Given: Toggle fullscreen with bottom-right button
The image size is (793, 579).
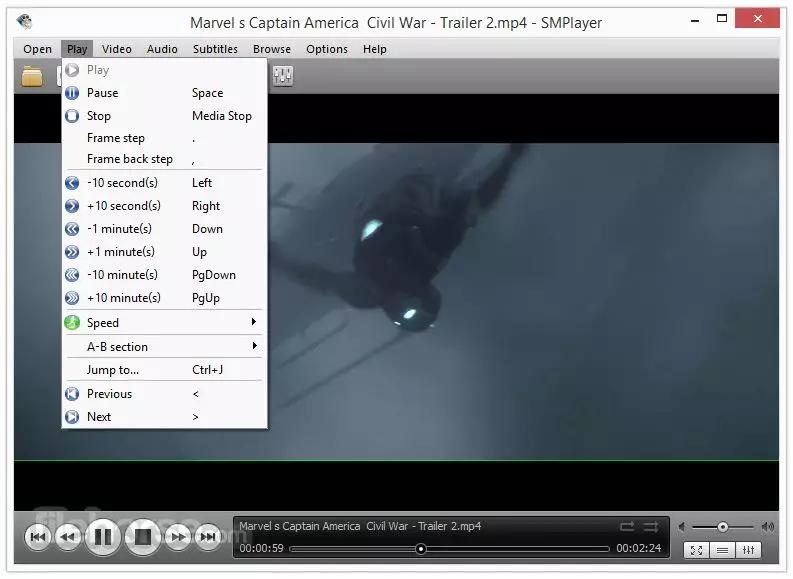Looking at the screenshot, I should 696,550.
